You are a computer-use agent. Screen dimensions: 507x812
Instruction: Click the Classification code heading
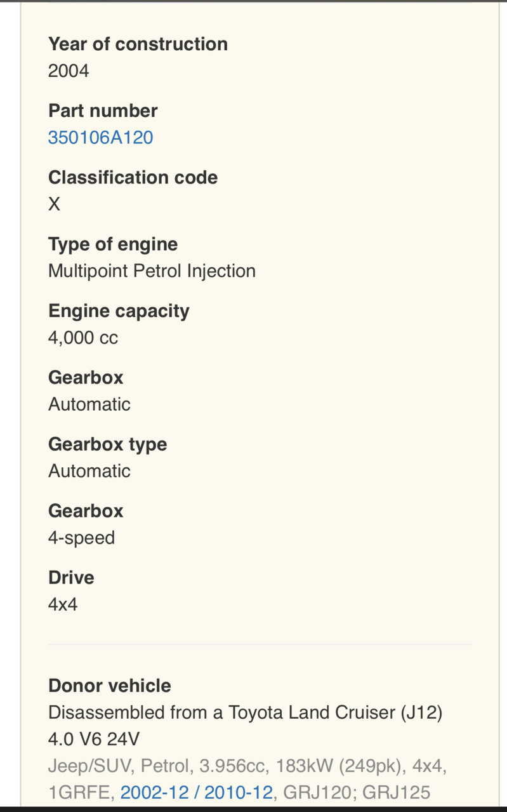(x=133, y=177)
